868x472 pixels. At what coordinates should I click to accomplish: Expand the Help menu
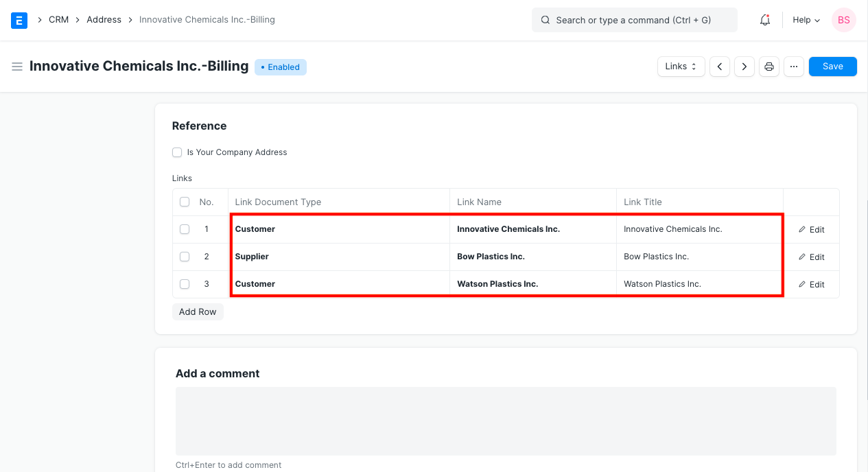(x=805, y=20)
